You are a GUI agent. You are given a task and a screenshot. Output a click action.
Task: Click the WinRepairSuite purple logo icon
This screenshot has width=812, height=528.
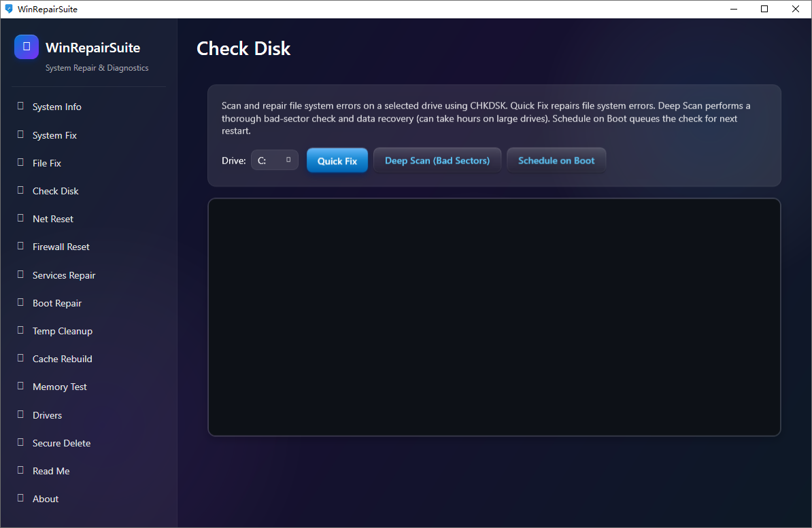27,47
